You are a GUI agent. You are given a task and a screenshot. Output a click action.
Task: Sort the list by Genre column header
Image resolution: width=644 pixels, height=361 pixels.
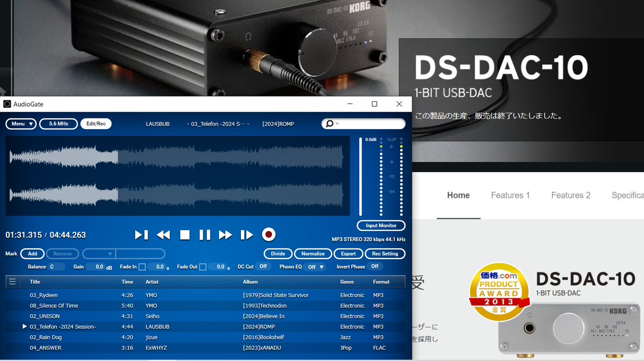347,282
